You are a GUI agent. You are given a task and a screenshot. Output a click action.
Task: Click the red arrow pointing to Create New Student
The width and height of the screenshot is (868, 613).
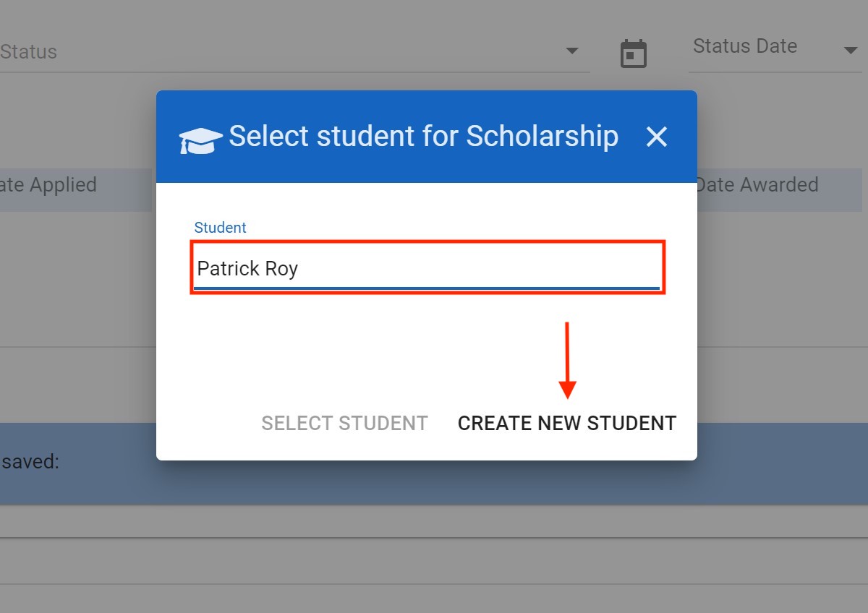[567, 360]
